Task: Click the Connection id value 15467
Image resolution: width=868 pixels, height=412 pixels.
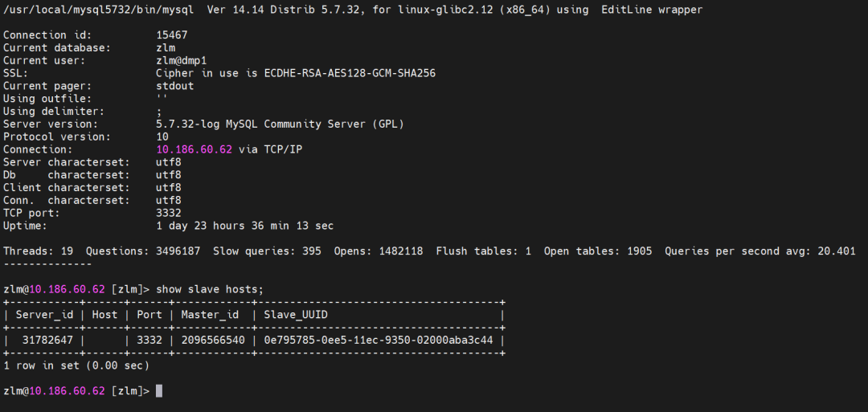Action: tap(172, 35)
